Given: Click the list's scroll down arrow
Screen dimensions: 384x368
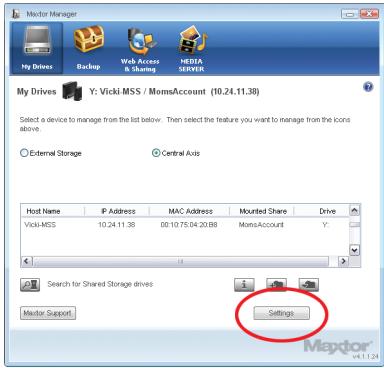Looking at the screenshot, I should tap(354, 250).
